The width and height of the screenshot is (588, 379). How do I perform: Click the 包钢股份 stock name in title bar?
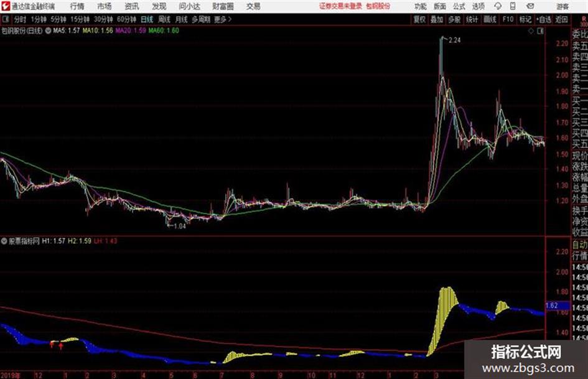click(378, 6)
